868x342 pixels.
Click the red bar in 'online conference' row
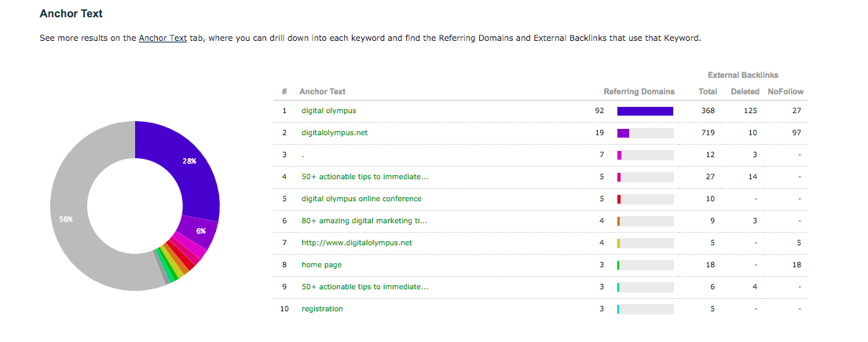pos(619,199)
